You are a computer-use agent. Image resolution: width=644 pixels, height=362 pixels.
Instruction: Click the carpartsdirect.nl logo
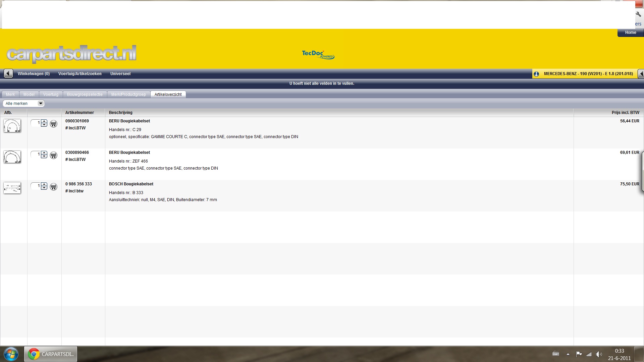point(71,54)
